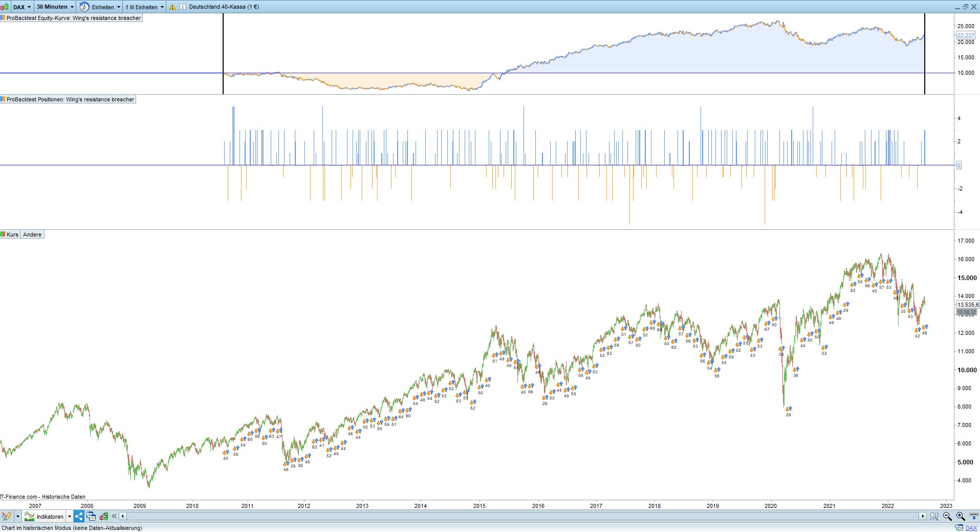
Task: Click the clock icon beside Einheiten
Action: pyautogui.click(x=84, y=7)
